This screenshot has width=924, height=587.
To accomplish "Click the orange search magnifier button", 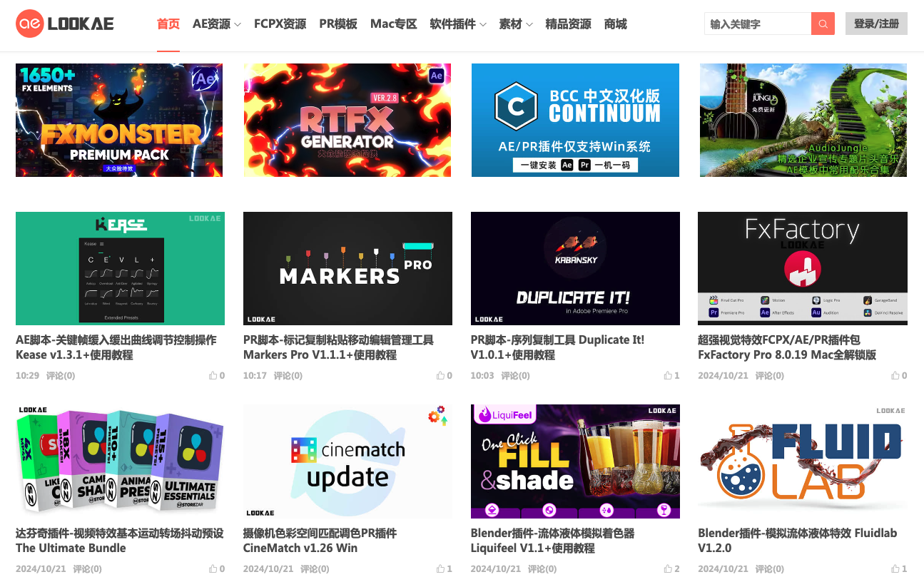I will tap(823, 24).
